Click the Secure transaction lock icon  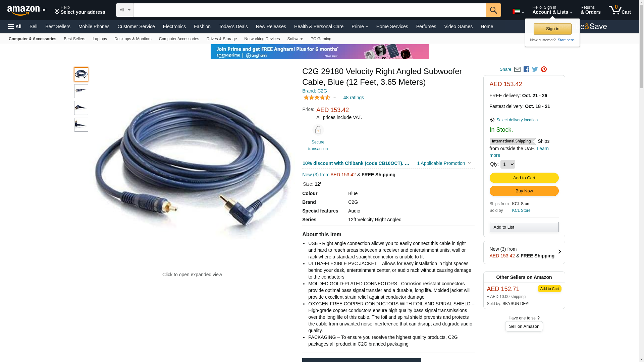[318, 130]
